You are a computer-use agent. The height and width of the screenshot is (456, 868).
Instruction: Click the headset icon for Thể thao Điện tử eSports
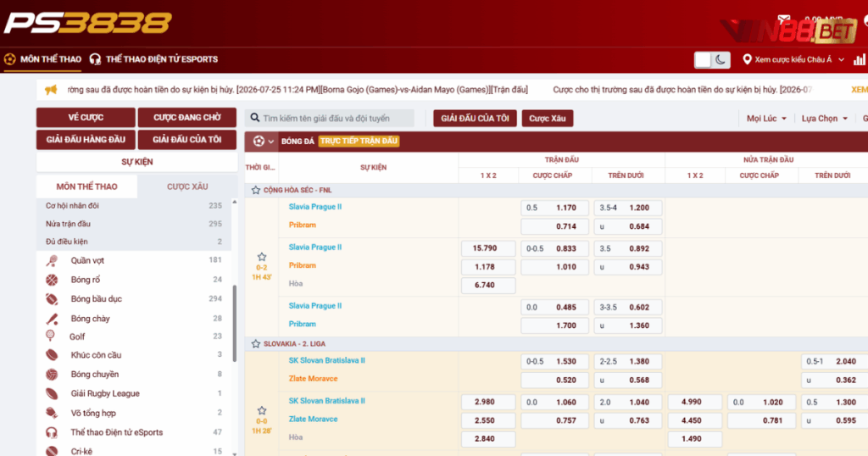(x=52, y=432)
